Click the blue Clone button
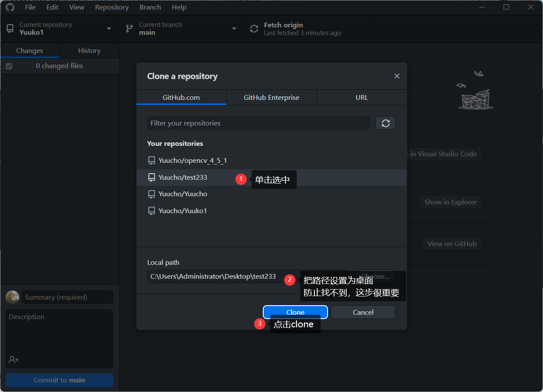The width and height of the screenshot is (543, 392). (295, 312)
